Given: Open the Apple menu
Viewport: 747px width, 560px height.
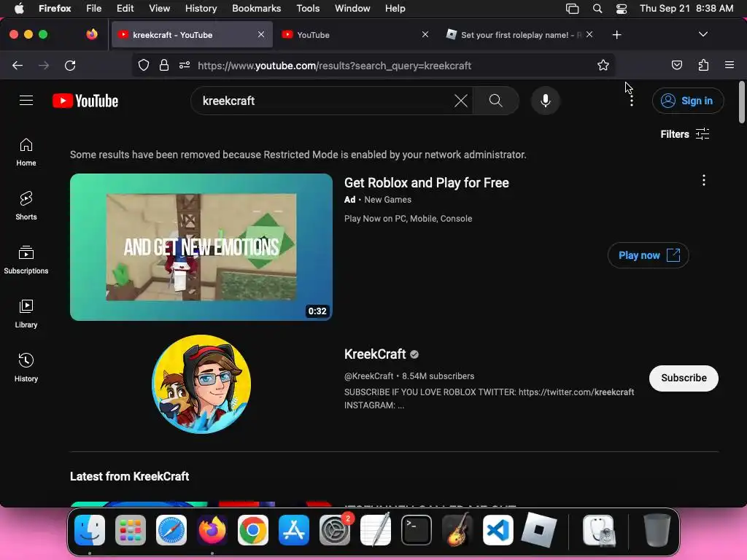Looking at the screenshot, I should [x=19, y=8].
